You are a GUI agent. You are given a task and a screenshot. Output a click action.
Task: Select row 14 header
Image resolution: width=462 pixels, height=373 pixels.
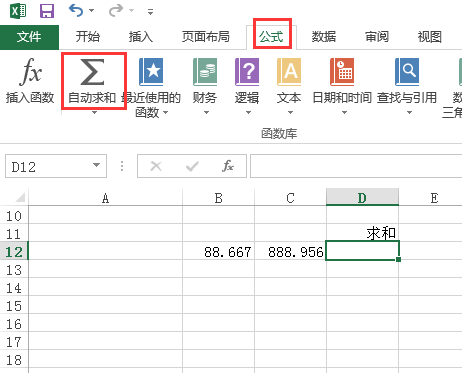point(14,288)
